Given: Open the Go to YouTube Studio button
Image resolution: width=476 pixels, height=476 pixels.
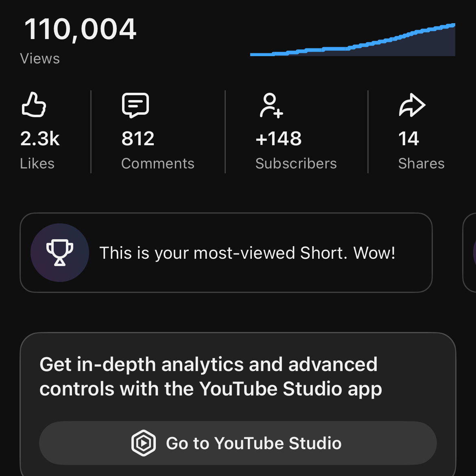Looking at the screenshot, I should pyautogui.click(x=238, y=443).
